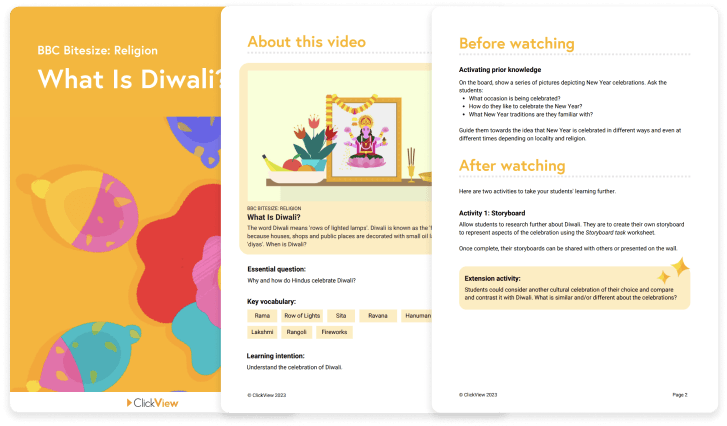This screenshot has width=727, height=426.
Task: Click the 'About this video' heading
Action: (x=306, y=42)
